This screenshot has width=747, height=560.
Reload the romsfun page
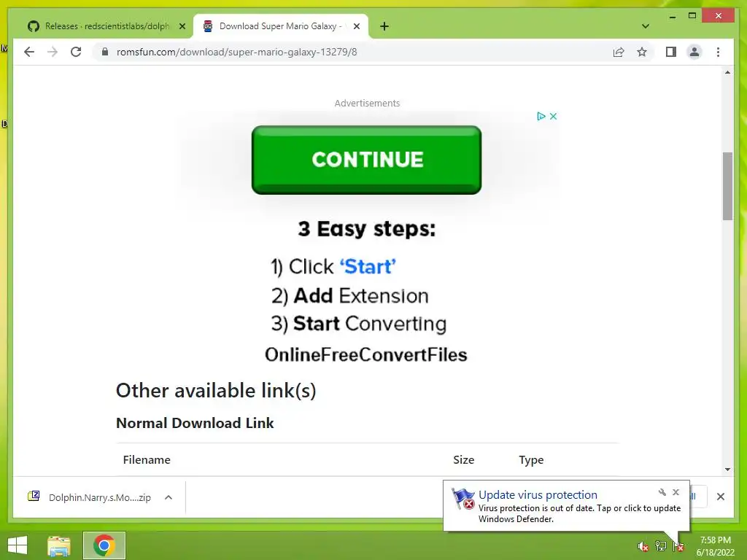tap(76, 52)
